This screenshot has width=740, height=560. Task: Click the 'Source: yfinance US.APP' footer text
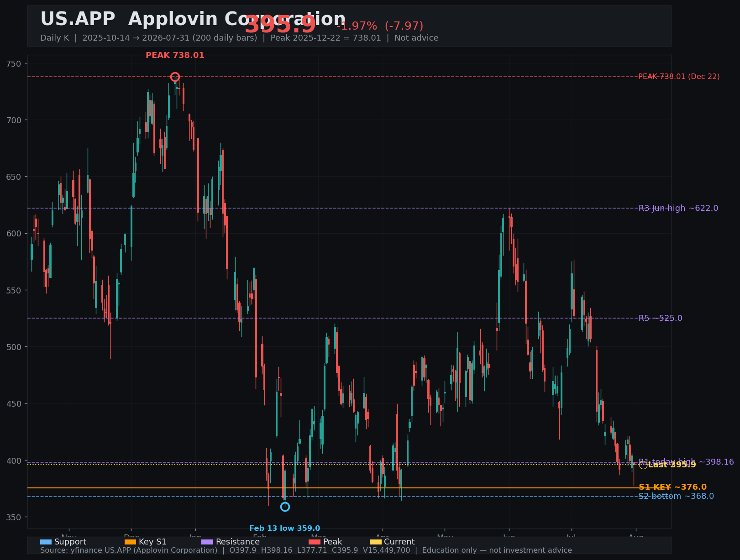coord(306,550)
